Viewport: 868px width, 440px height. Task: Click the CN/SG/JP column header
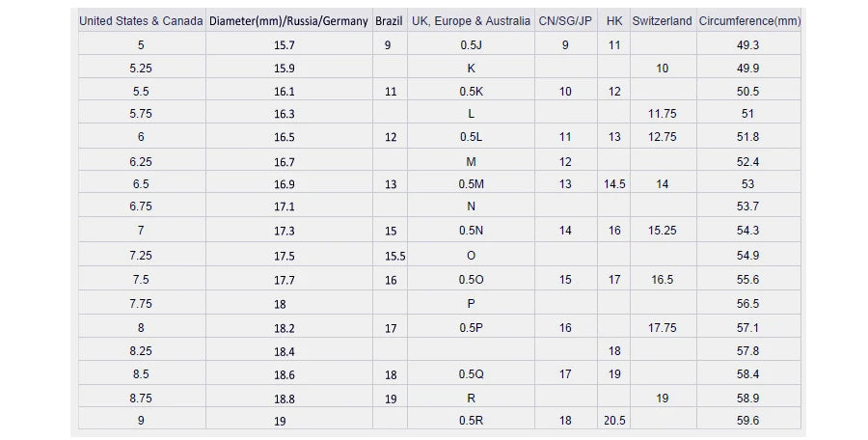(565, 20)
